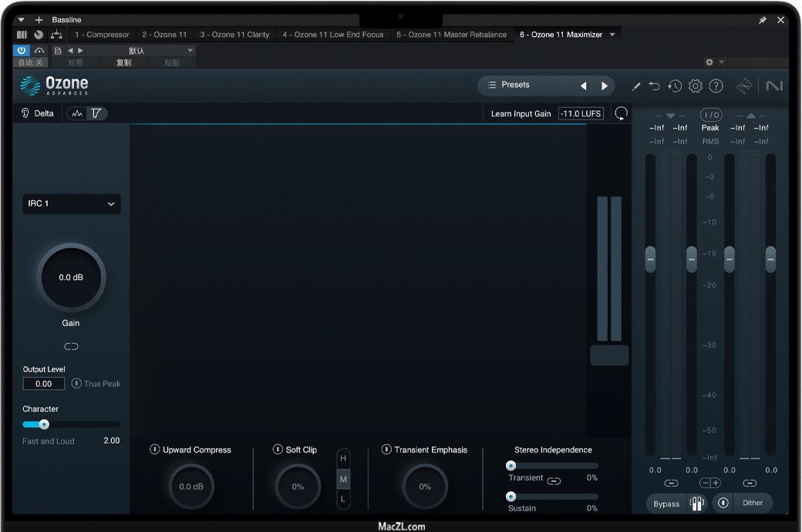Click the pencil edit icon near Presets
The width and height of the screenshot is (802, 532).
pyautogui.click(x=636, y=86)
